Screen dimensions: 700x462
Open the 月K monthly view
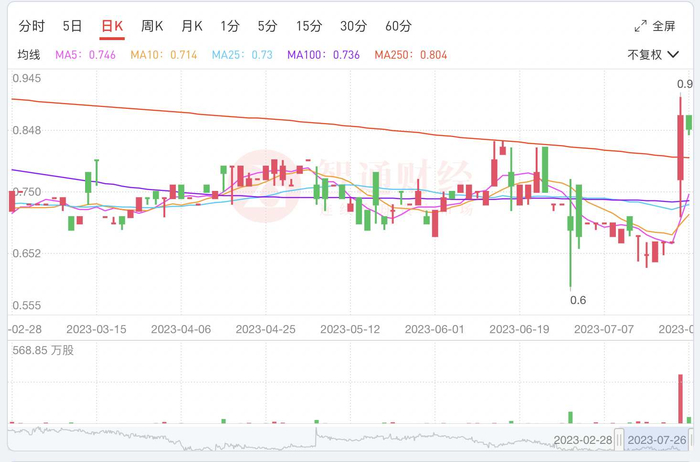192,26
